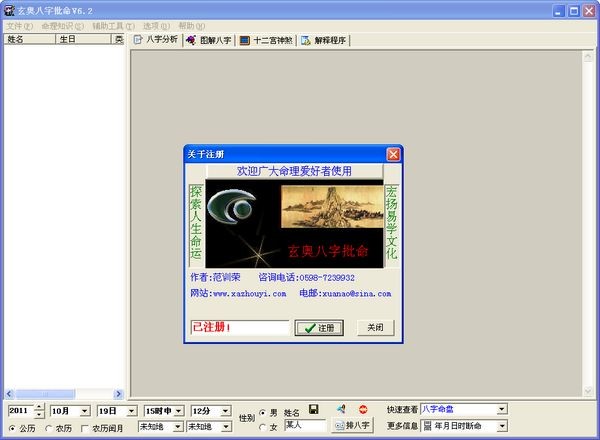Switch to the 八字分析 tab
The height and width of the screenshot is (440, 600).
coord(156,39)
